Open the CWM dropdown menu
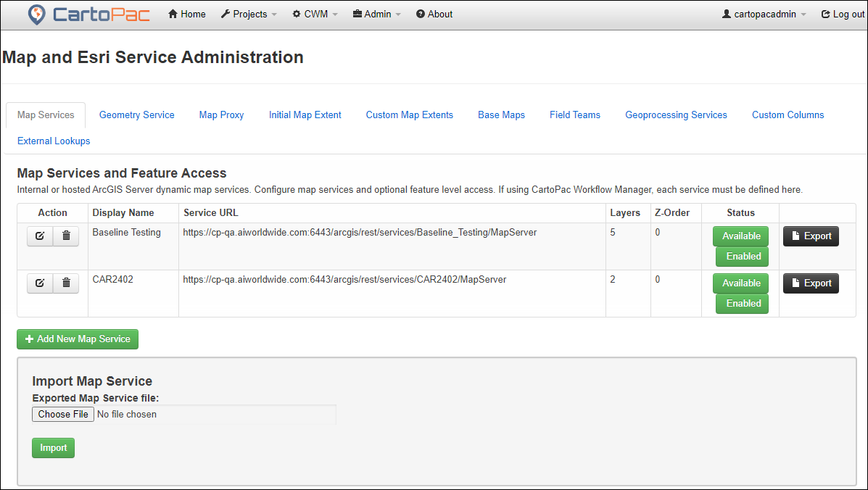Viewport: 868px width, 490px height. click(315, 14)
